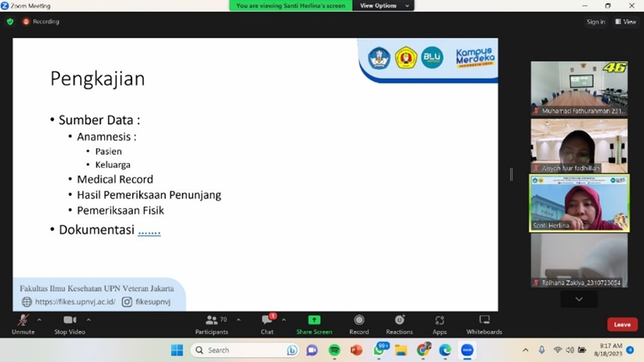Open the View layout menu

tap(626, 22)
